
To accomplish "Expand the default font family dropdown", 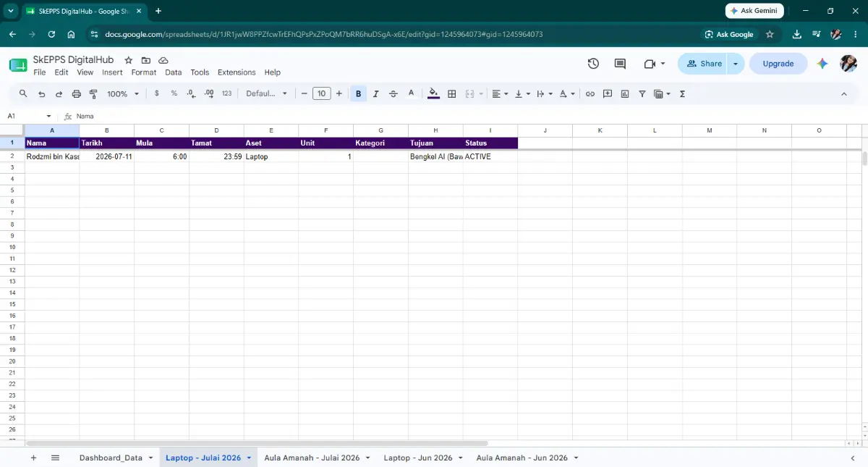I will (x=266, y=93).
